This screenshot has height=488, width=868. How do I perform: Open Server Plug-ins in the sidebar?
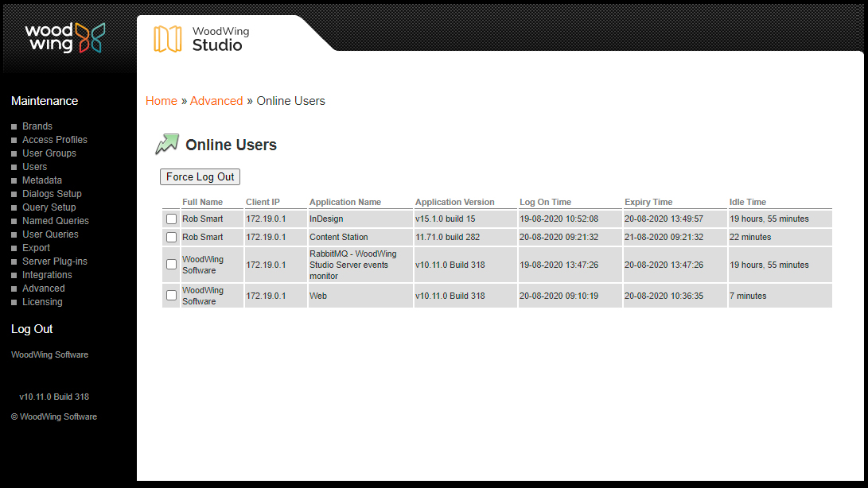[x=55, y=261]
